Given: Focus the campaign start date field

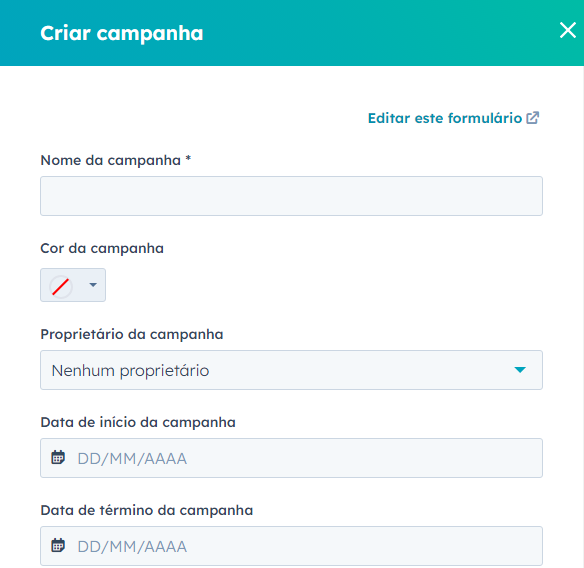Looking at the screenshot, I should coord(291,458).
